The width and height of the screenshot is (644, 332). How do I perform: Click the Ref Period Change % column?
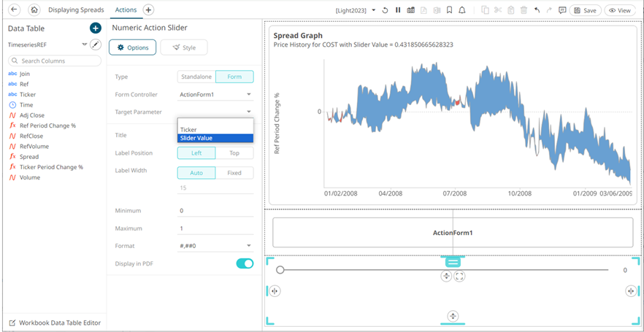pos(47,126)
